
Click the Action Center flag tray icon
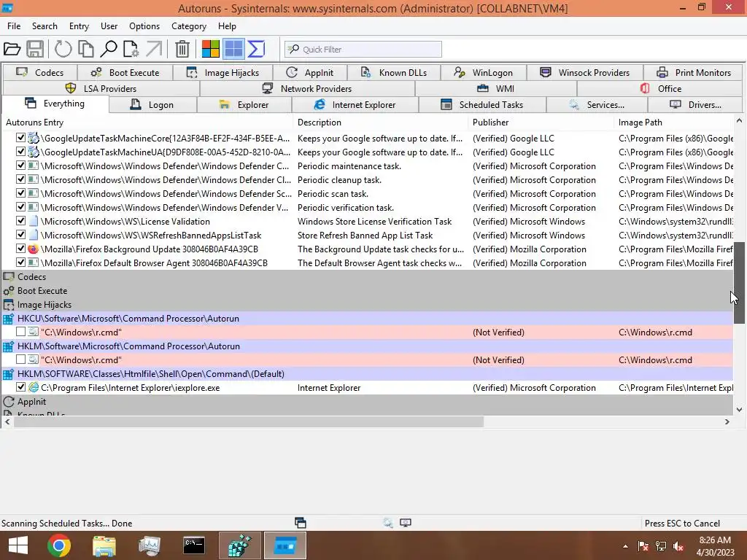(x=643, y=546)
